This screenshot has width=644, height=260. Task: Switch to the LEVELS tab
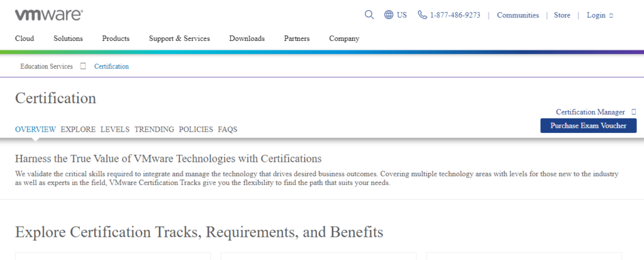point(114,129)
